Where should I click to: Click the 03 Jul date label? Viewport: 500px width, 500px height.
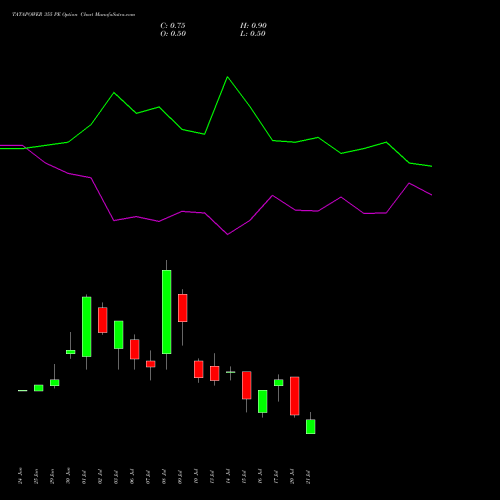(117, 477)
